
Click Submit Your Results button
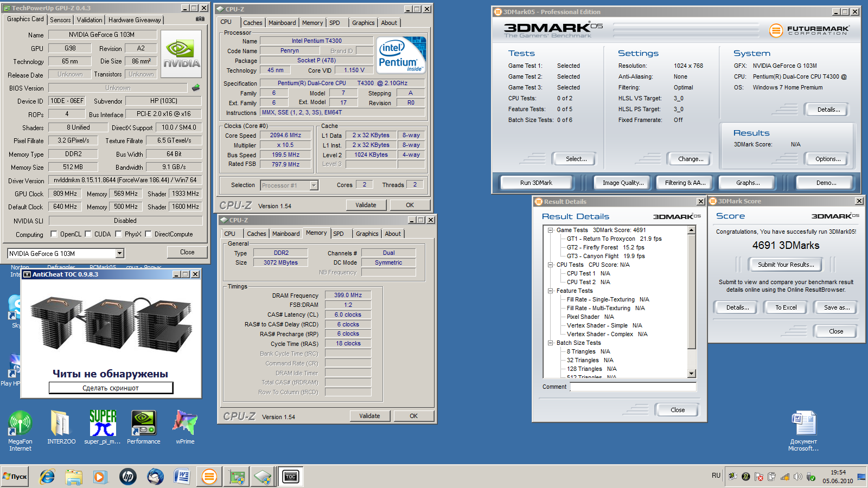coord(786,265)
